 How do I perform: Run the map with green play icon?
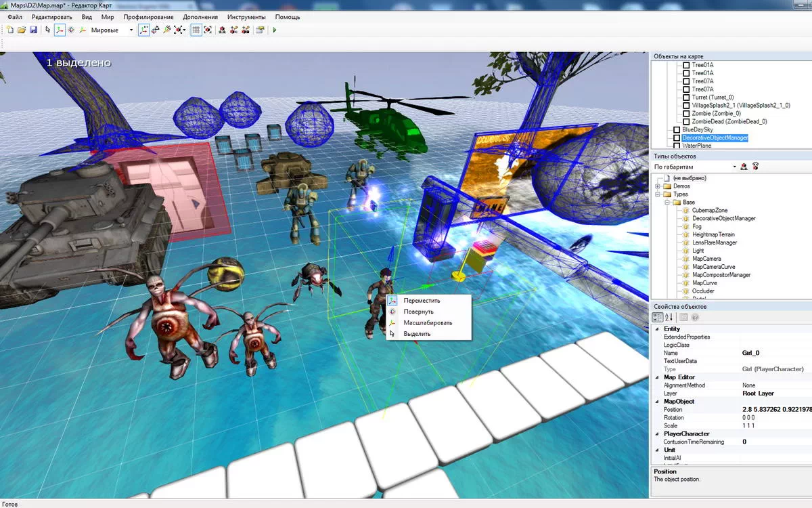[274, 30]
